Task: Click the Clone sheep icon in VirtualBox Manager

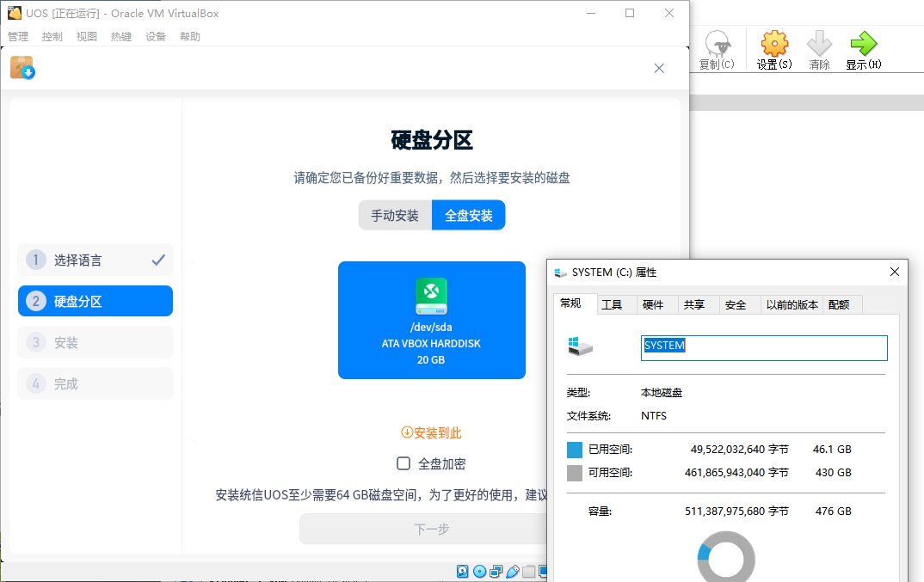Action: pos(718,43)
